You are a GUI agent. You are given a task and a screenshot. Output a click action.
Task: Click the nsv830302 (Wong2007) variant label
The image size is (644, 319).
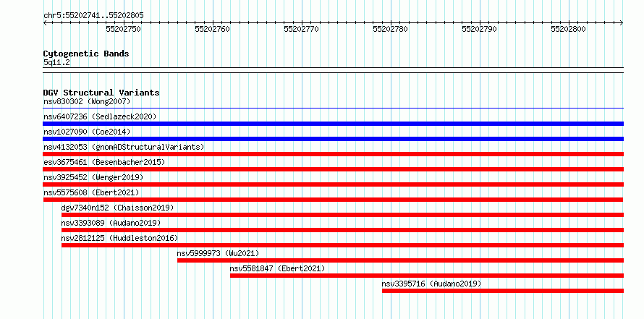point(87,101)
